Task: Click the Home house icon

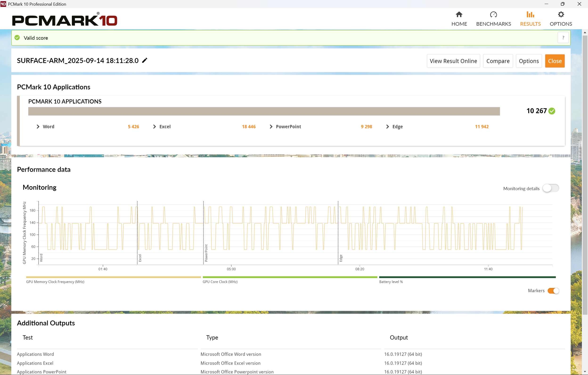Action: click(459, 15)
